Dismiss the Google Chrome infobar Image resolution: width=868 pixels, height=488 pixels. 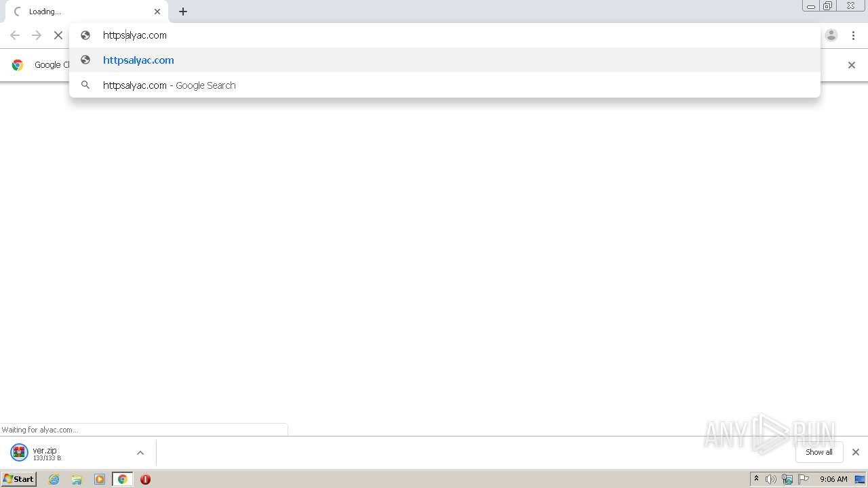pos(852,65)
